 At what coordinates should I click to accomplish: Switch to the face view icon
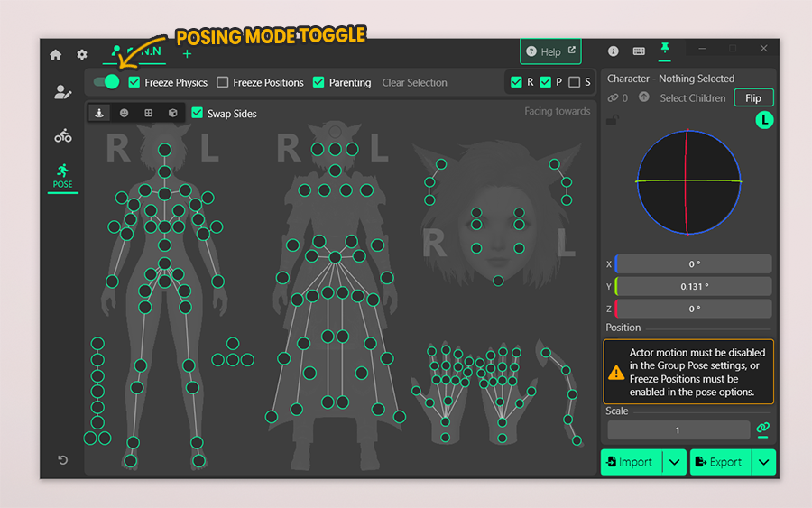124,114
